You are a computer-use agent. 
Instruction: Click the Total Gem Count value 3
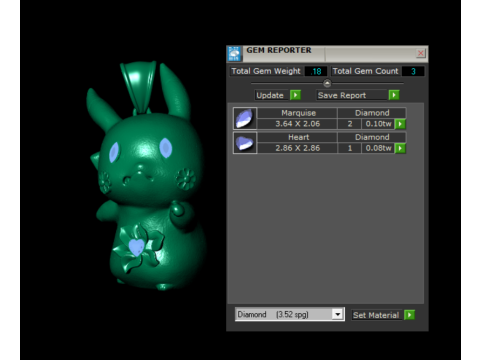click(x=413, y=71)
